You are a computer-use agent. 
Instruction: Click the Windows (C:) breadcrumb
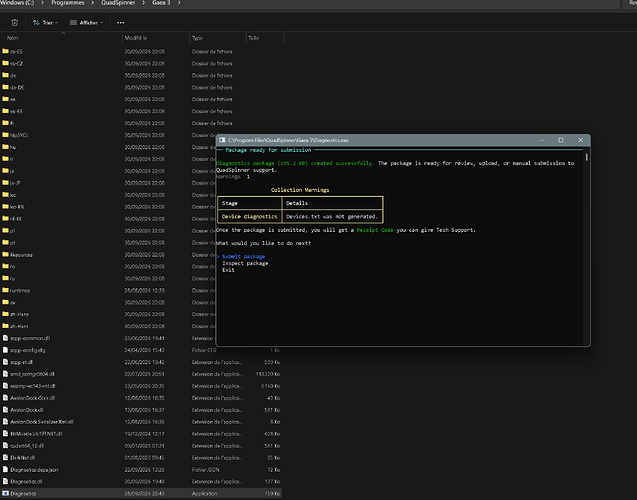pyautogui.click(x=17, y=3)
